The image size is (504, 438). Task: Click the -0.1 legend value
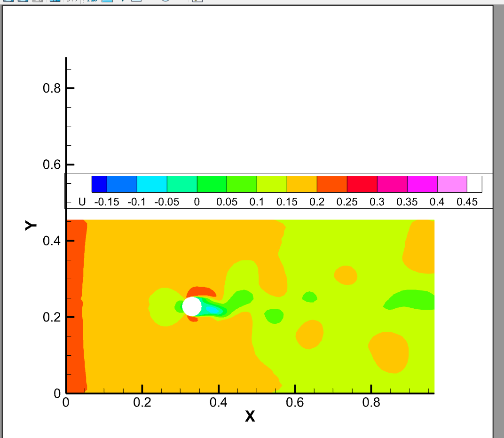pos(137,202)
